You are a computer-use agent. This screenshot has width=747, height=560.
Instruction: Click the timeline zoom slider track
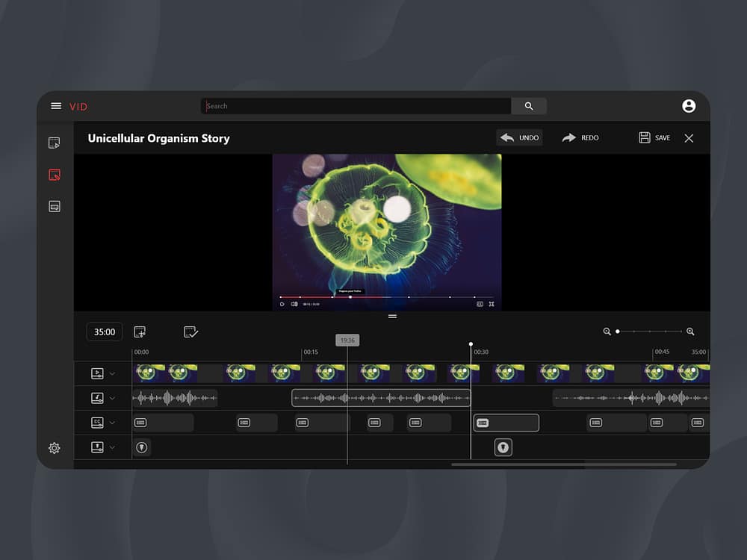coord(650,332)
